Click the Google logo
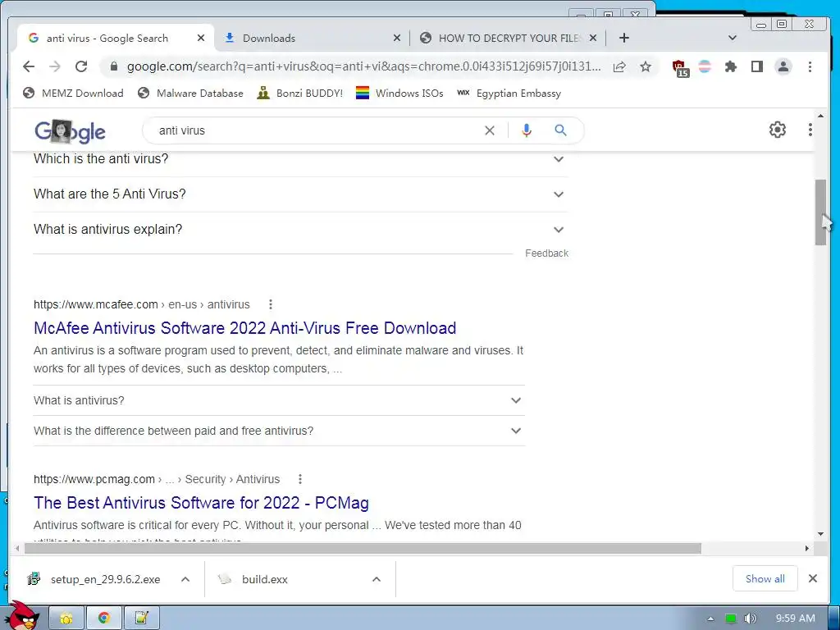This screenshot has width=840, height=630. (x=71, y=132)
